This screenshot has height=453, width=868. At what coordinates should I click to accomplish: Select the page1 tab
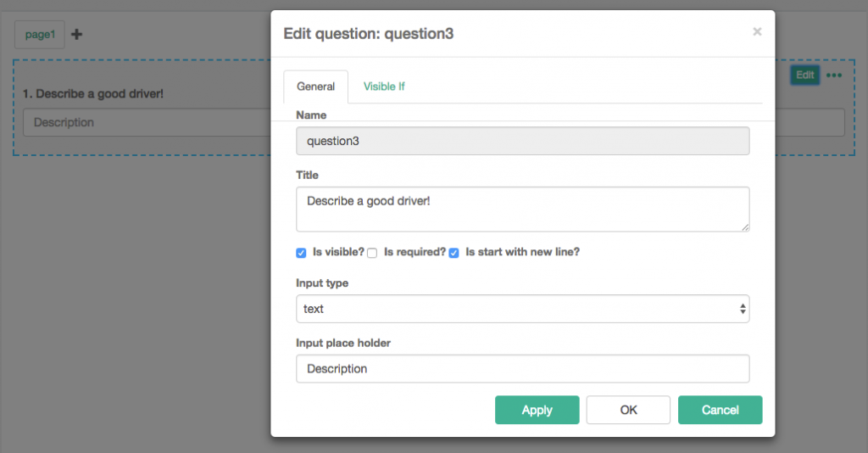[40, 34]
